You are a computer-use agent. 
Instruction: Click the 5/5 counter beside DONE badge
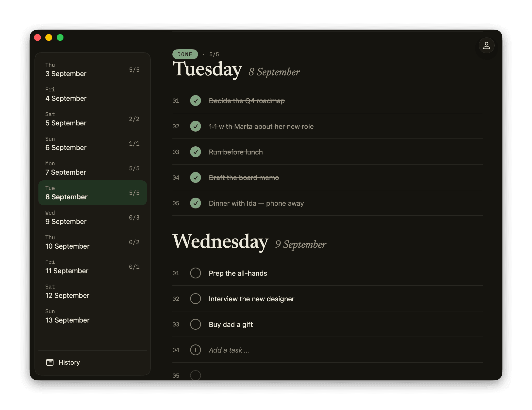(x=214, y=54)
